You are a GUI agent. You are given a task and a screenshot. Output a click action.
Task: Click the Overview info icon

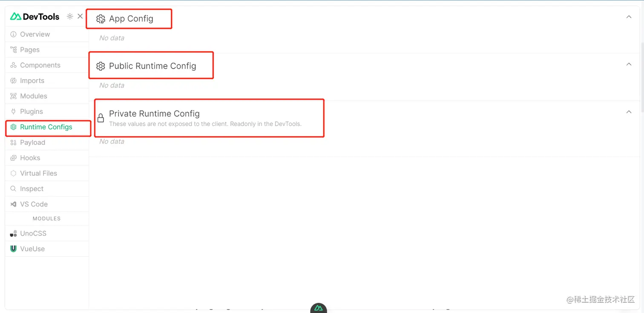coord(13,34)
